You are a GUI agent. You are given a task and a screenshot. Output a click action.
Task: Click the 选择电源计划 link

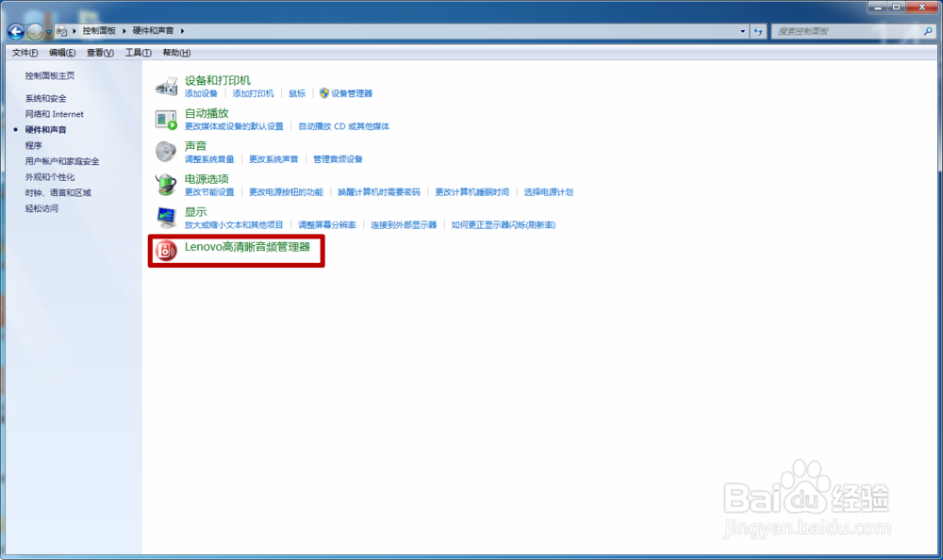click(549, 192)
